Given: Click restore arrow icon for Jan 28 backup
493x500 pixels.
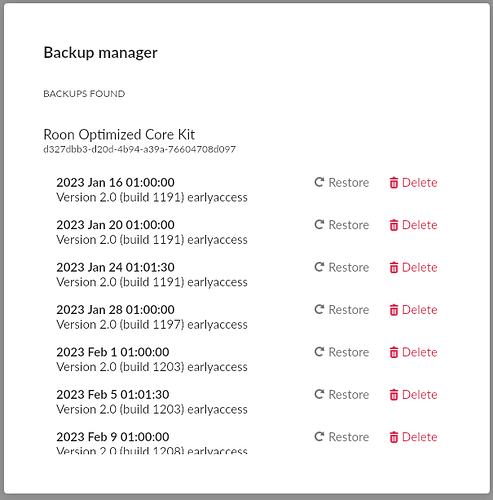Looking at the screenshot, I should pos(319,309).
